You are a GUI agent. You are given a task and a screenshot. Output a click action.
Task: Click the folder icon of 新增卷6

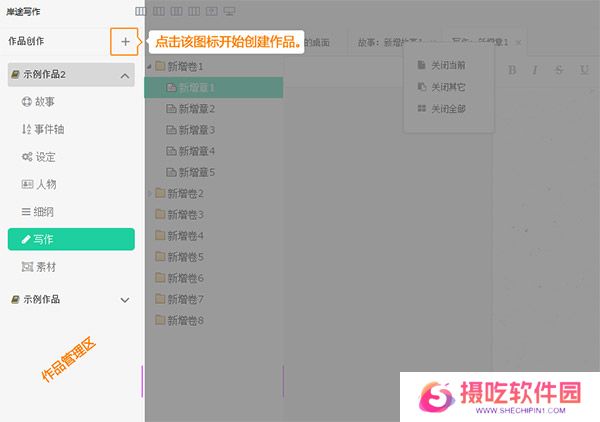[x=160, y=278]
